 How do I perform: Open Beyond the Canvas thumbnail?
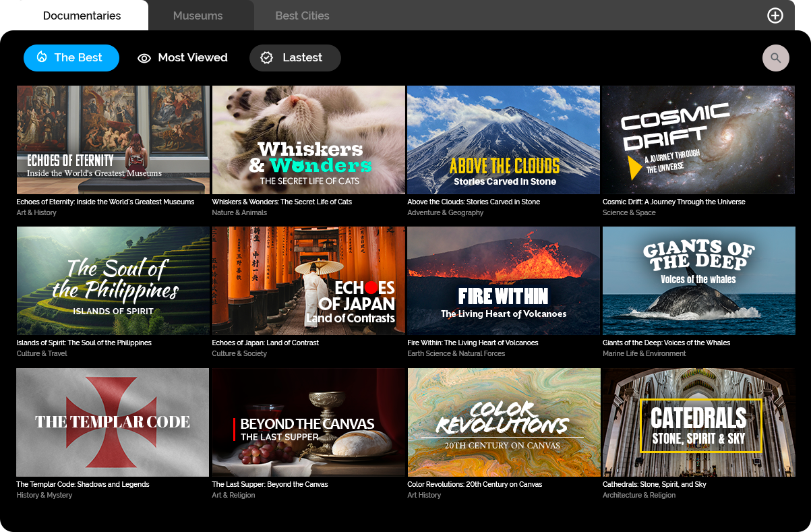pyautogui.click(x=309, y=422)
